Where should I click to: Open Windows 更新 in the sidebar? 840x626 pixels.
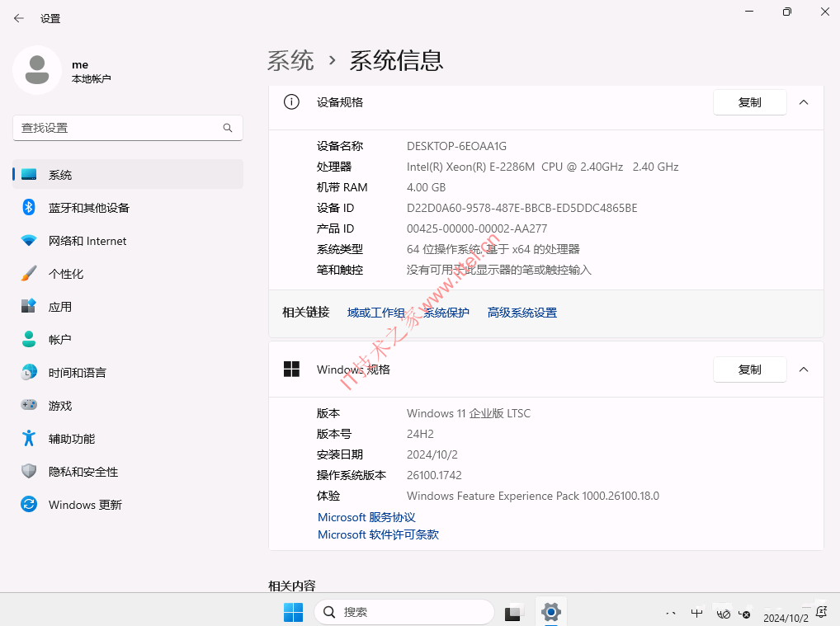coord(128,505)
